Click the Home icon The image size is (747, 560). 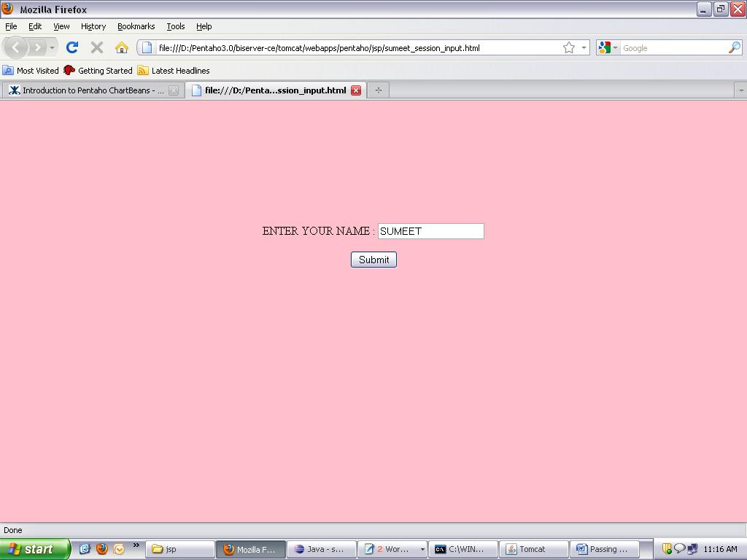tap(123, 47)
